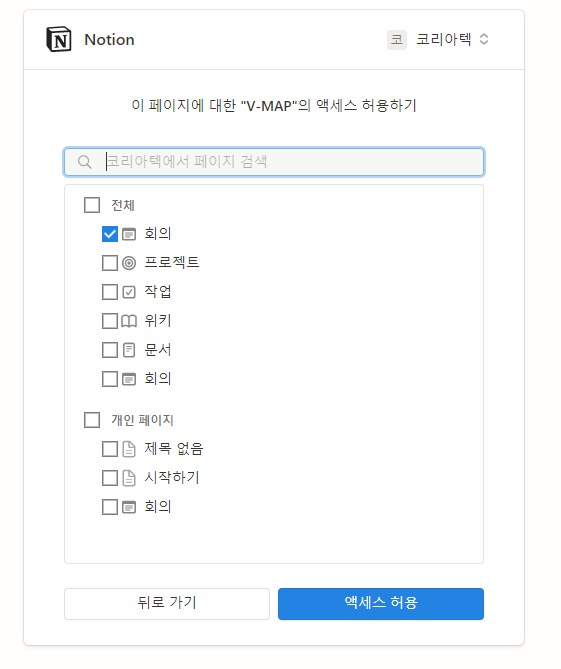This screenshot has height=669, width=561.
Task: Click the 위키 open book icon
Action: point(129,321)
